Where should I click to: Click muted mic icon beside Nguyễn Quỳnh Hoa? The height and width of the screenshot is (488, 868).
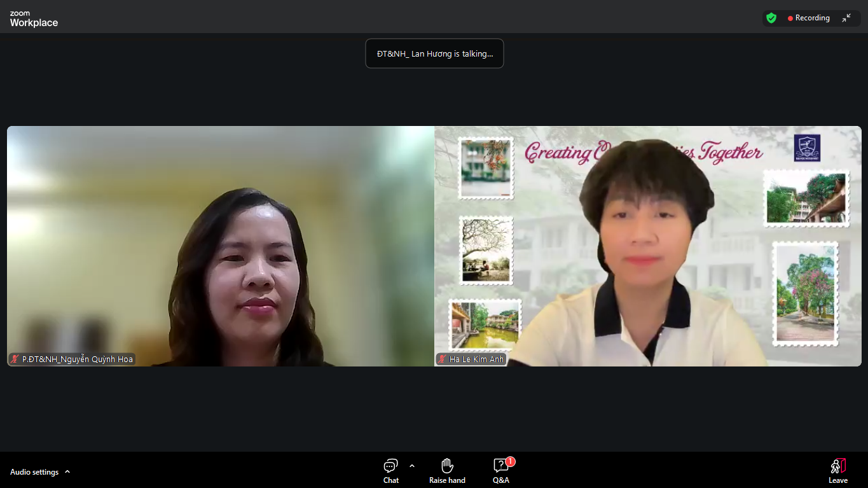coord(15,359)
